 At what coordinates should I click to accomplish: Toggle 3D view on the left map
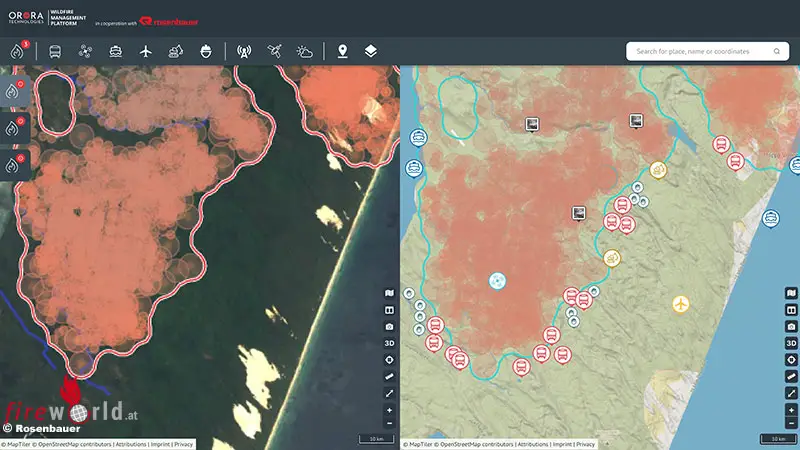[x=390, y=343]
